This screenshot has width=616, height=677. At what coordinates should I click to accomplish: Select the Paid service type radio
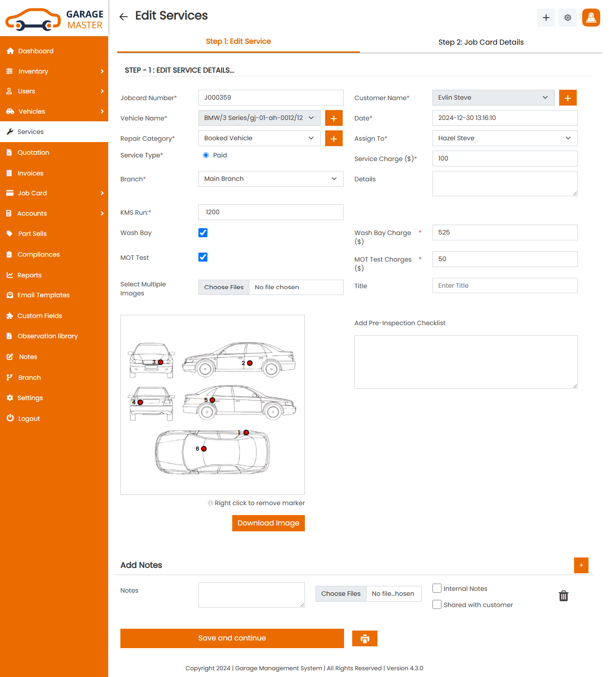point(206,155)
